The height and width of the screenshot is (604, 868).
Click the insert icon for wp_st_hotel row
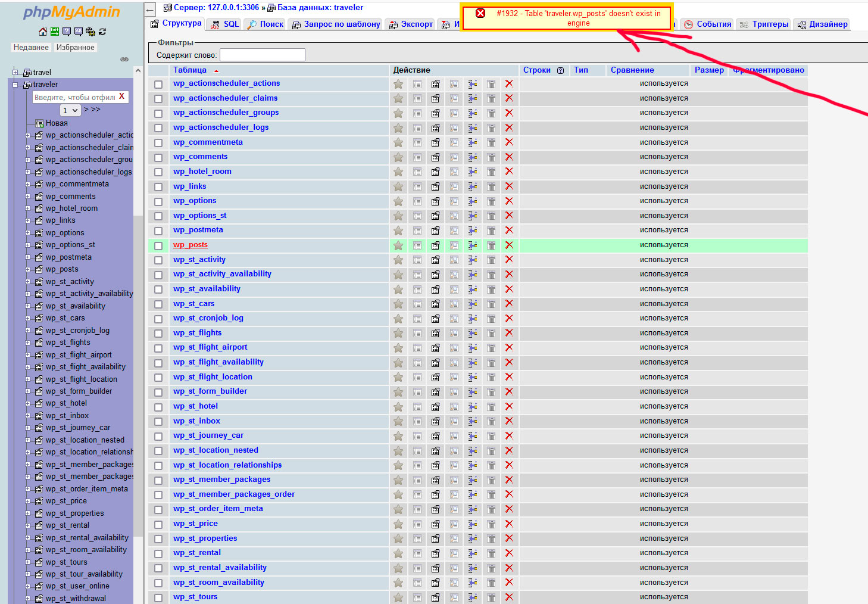pyautogui.click(x=473, y=406)
